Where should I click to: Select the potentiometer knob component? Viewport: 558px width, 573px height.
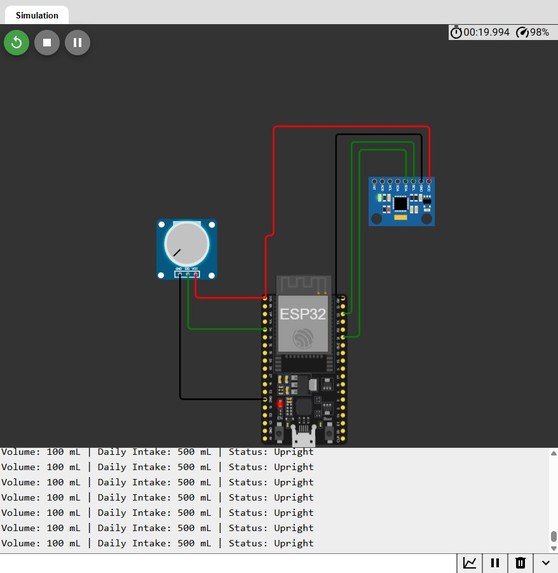pyautogui.click(x=187, y=244)
